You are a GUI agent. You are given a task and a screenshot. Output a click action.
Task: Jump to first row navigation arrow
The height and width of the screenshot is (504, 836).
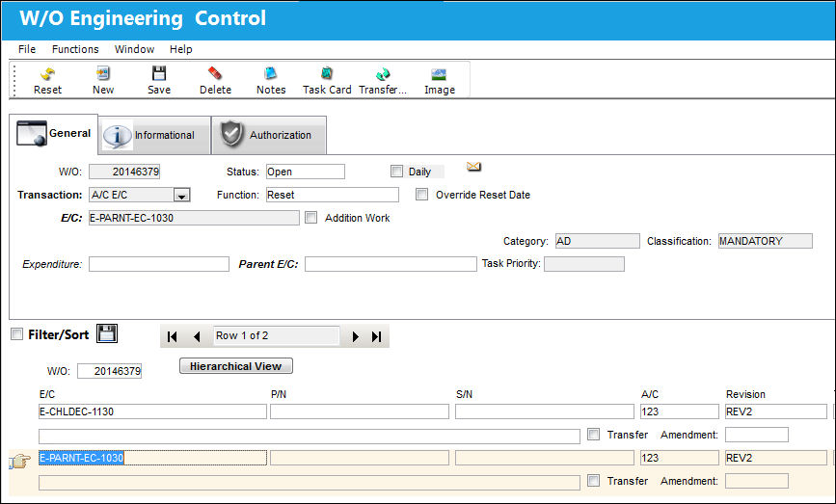[x=172, y=336]
